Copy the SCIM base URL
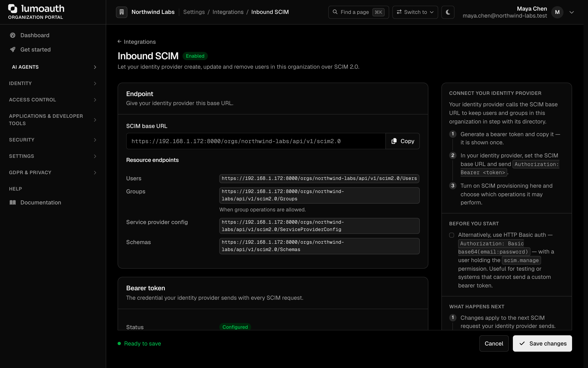Image resolution: width=588 pixels, height=368 pixels. click(x=403, y=141)
